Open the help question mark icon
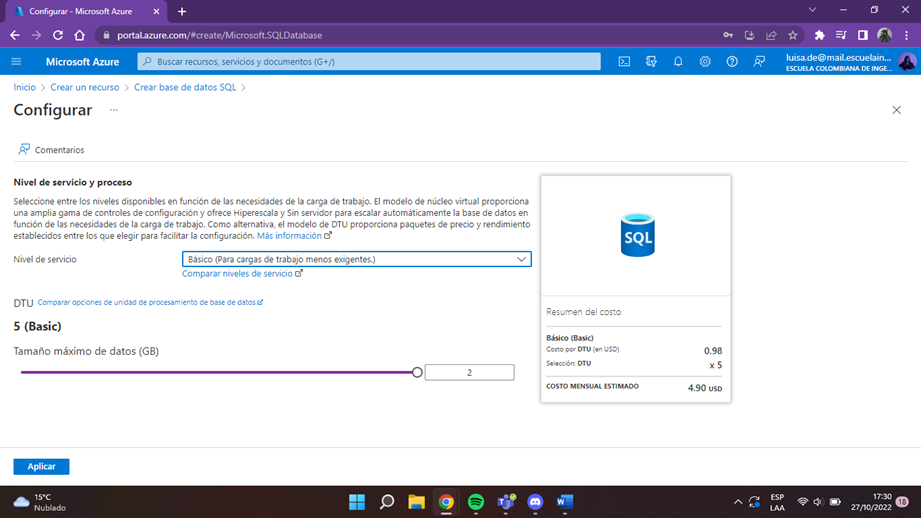This screenshot has height=518, width=921. pyautogui.click(x=732, y=62)
